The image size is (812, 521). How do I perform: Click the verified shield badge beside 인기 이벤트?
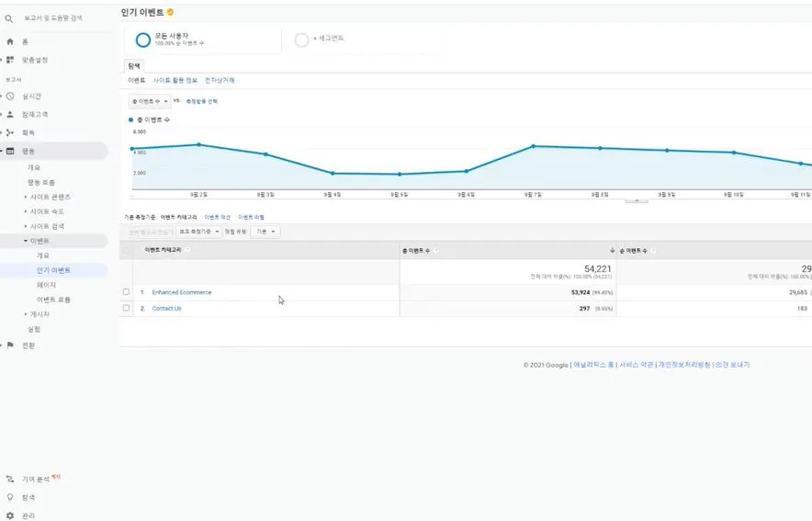tap(170, 12)
